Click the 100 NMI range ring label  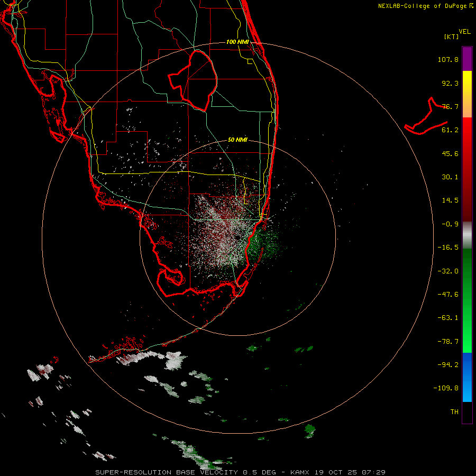pos(237,42)
